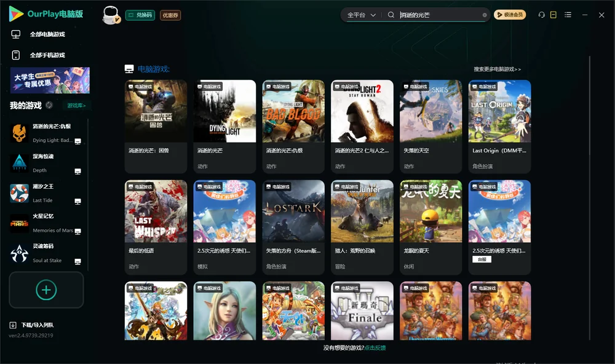615x364 pixels.
Task: Open the Last Whisper 最后的低语 card
Action: 156,227
